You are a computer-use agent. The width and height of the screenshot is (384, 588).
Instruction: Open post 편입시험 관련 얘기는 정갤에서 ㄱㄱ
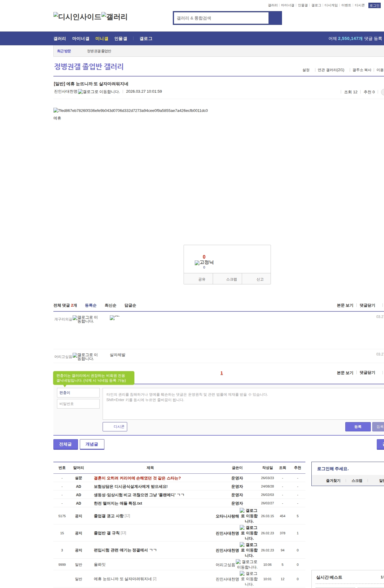pos(125,550)
